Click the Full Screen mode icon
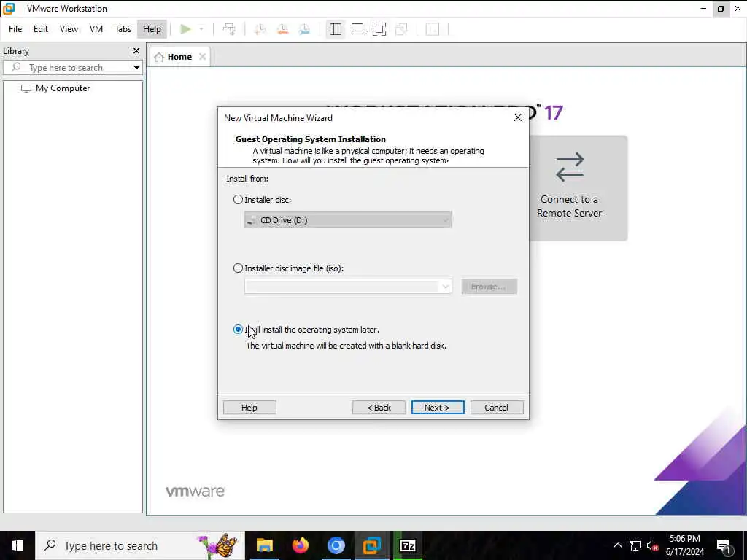Viewport: 747px width, 560px height. point(379,29)
